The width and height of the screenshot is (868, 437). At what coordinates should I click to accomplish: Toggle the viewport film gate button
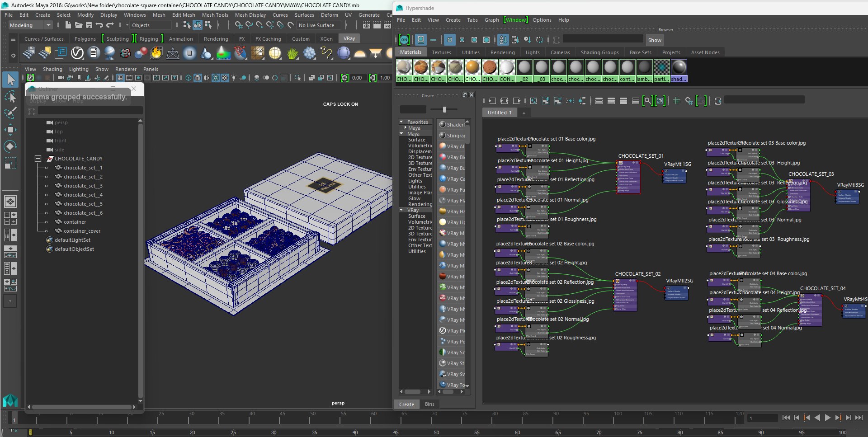pyautogui.click(x=129, y=78)
